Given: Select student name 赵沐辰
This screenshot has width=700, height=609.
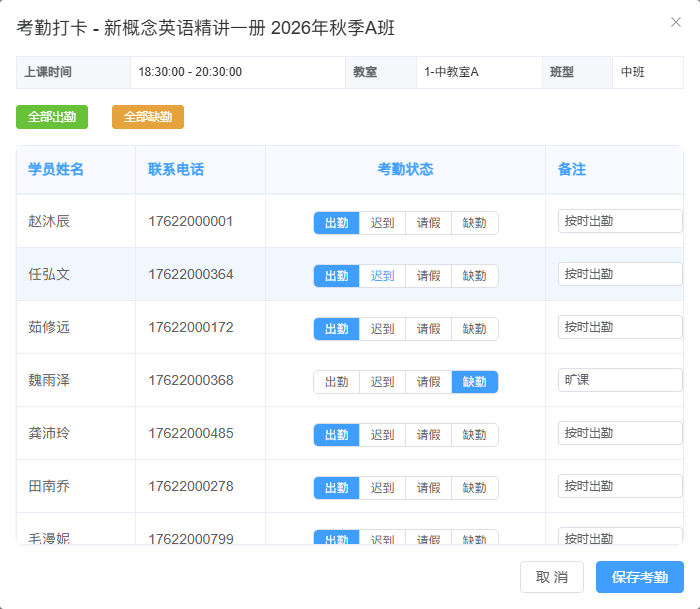Looking at the screenshot, I should pyautogui.click(x=49, y=221).
